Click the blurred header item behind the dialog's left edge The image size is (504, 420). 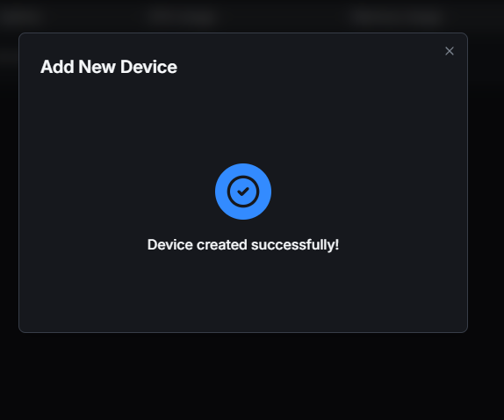tap(20, 16)
